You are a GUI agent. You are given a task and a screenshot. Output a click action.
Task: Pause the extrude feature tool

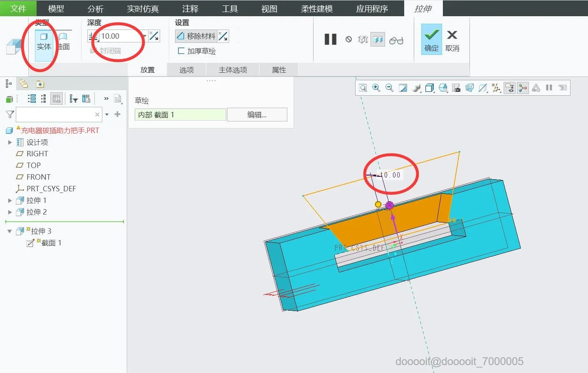coord(331,40)
